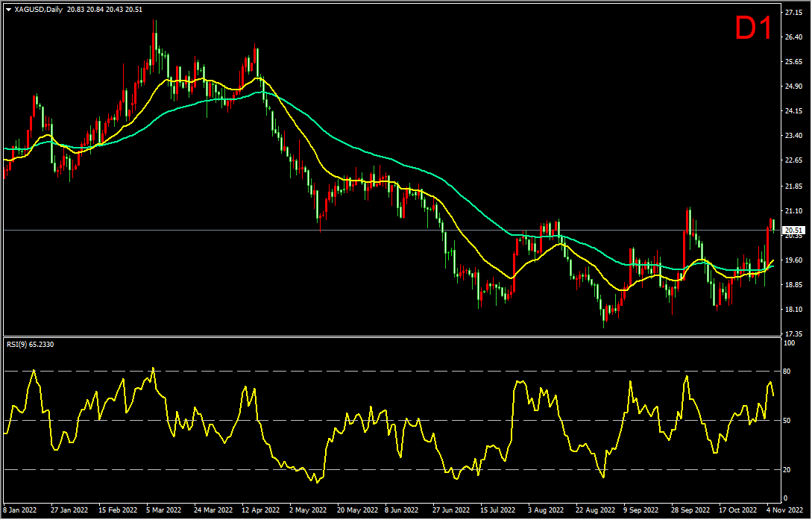Click the 21.85 price axis label
This screenshot has width=812, height=520.
(793, 186)
